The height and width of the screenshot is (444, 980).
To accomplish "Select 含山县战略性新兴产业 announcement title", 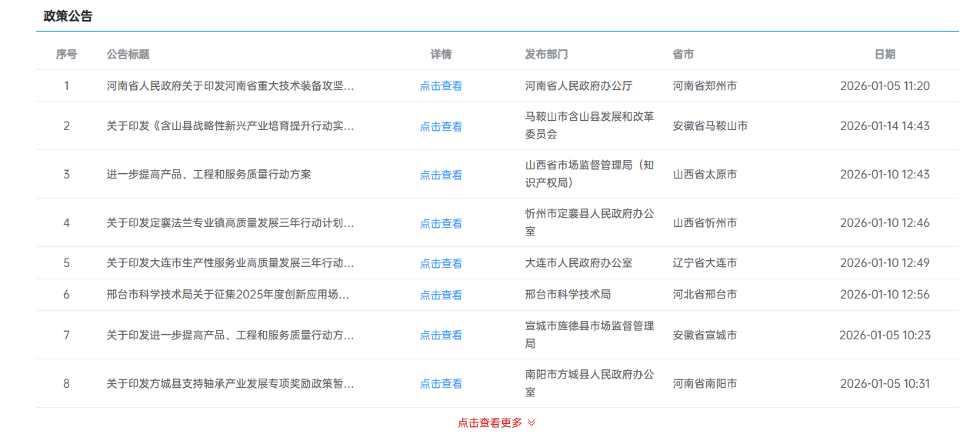I will point(230,126).
